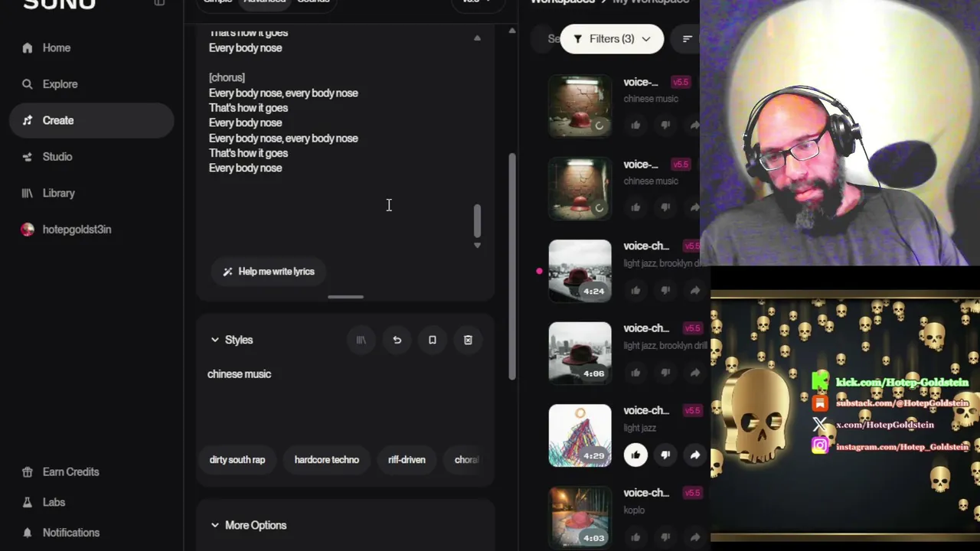Click the Studio icon in sidebar
Screen dimensions: 980x551
[28, 157]
